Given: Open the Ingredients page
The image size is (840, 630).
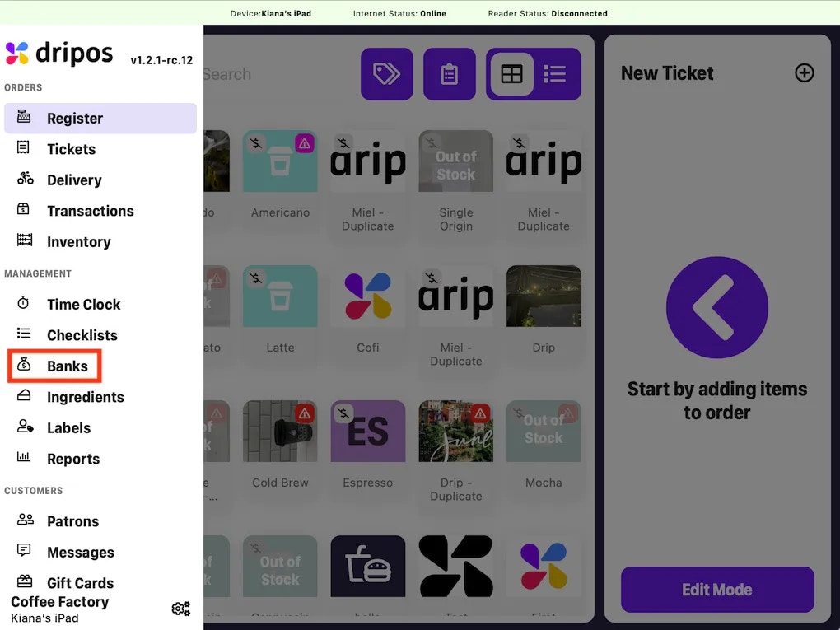Looking at the screenshot, I should pyautogui.click(x=85, y=397).
